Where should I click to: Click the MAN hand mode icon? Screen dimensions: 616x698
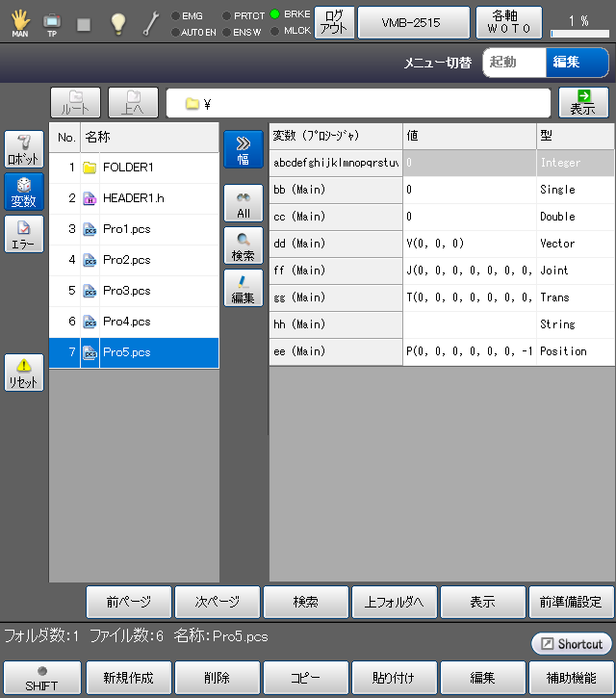[20, 23]
